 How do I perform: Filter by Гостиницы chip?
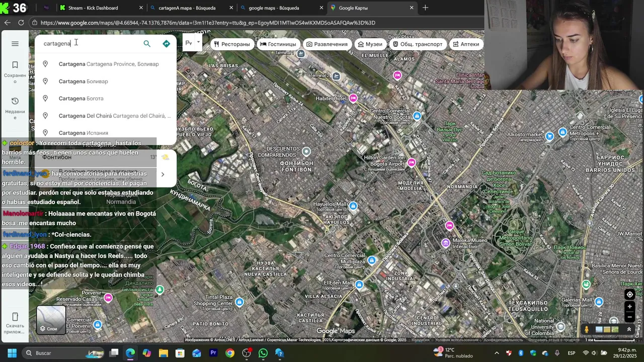point(278,44)
